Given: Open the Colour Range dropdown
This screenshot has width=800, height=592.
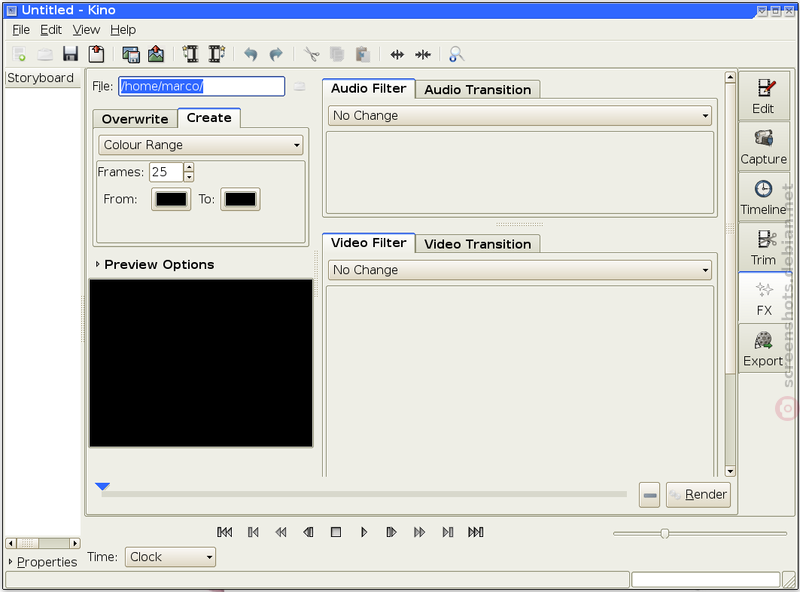Looking at the screenshot, I should pos(201,145).
